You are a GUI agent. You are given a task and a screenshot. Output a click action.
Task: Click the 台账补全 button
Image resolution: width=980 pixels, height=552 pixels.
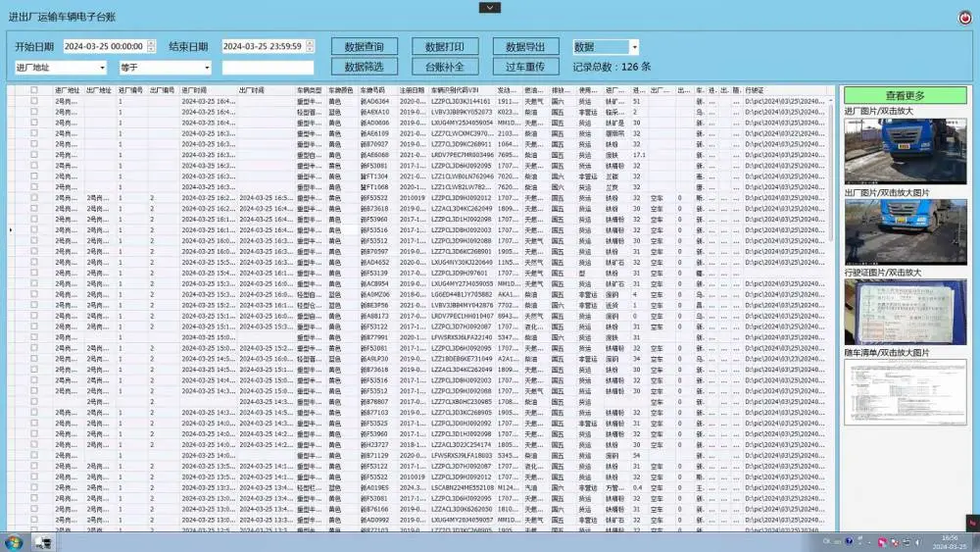click(x=445, y=67)
